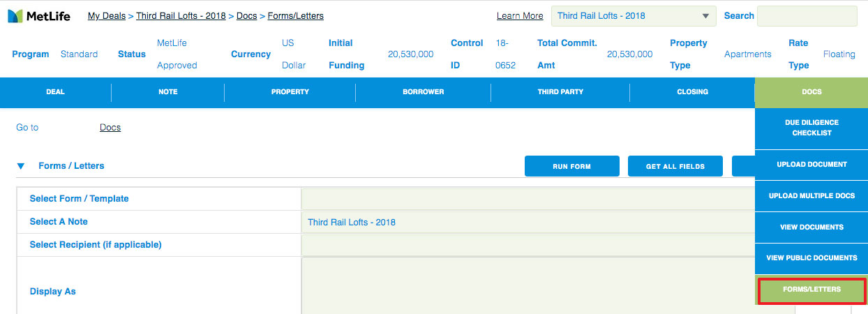Collapse the Forms / Letters section triangle

click(21, 166)
